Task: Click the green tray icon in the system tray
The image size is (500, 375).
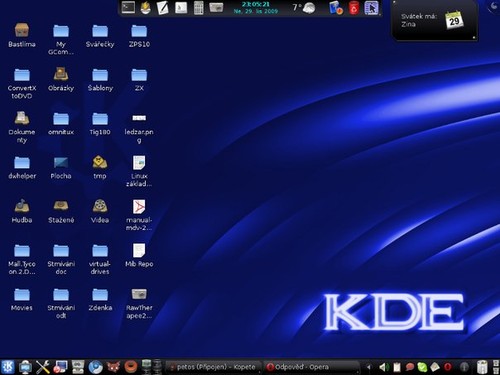Action: point(422,367)
